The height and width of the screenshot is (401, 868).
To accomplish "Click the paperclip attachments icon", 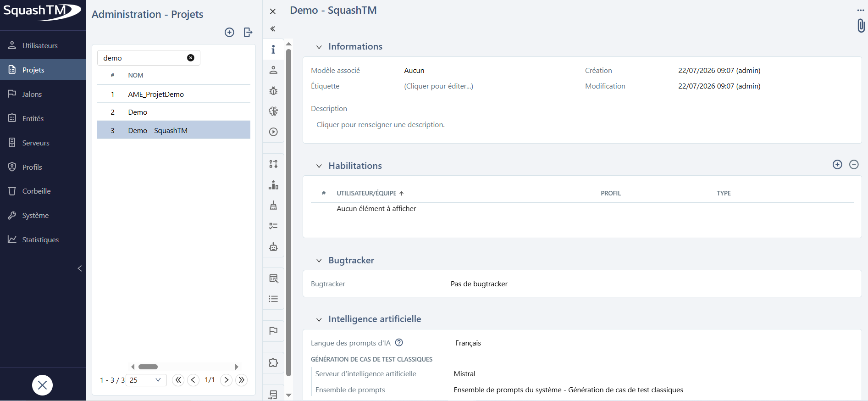I will point(861,26).
